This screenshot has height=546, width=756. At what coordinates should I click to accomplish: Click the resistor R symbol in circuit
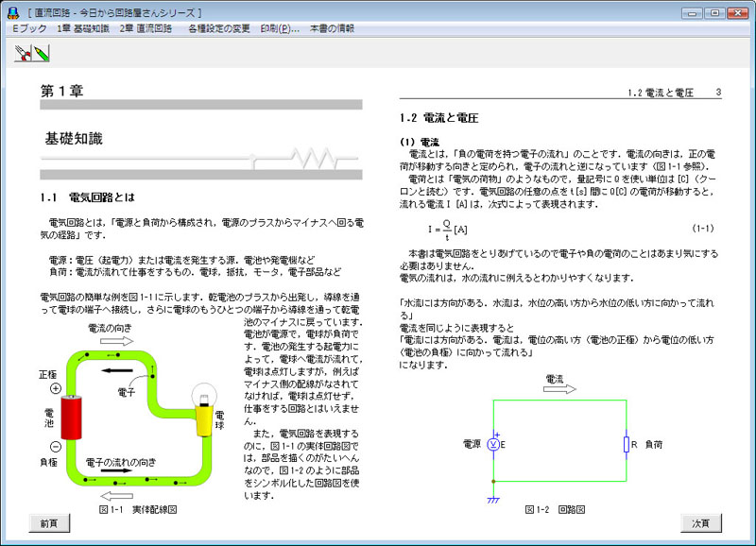coord(627,443)
